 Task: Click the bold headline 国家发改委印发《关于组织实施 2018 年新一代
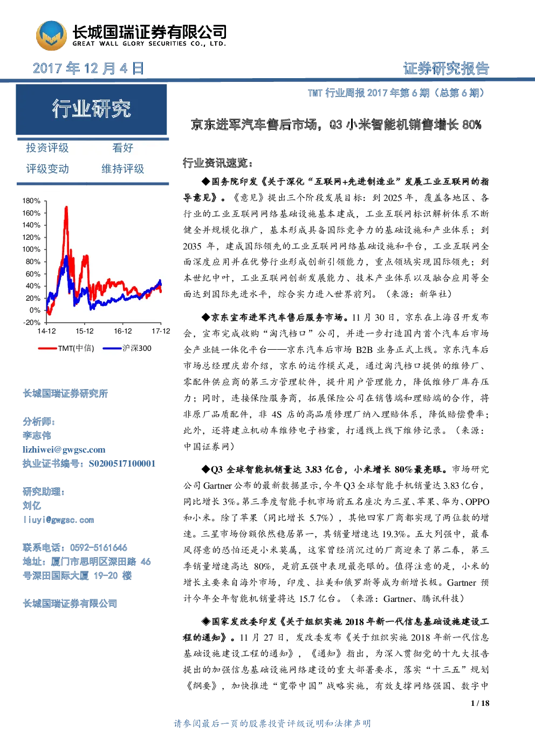pos(345,621)
